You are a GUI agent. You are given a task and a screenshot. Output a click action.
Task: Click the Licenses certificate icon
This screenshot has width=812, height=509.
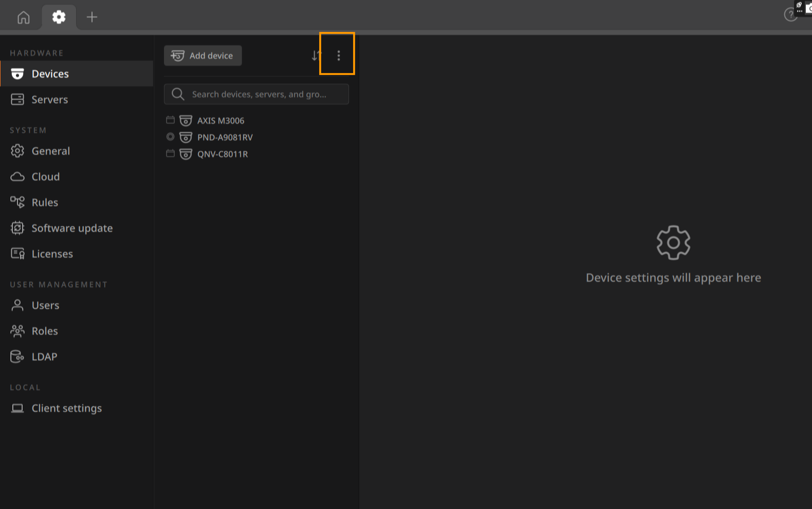(17, 253)
